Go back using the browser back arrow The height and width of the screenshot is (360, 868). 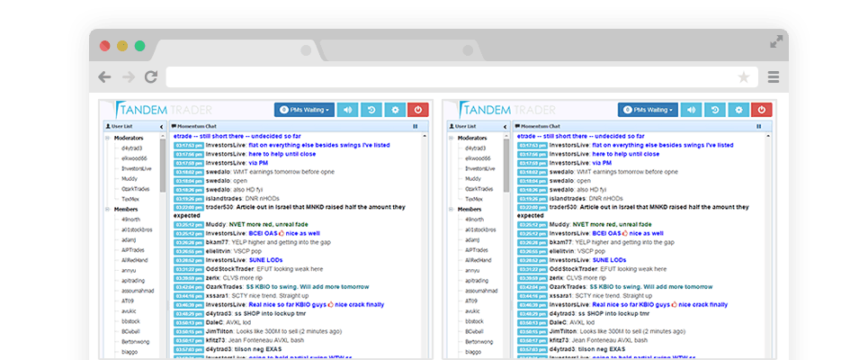(x=104, y=77)
